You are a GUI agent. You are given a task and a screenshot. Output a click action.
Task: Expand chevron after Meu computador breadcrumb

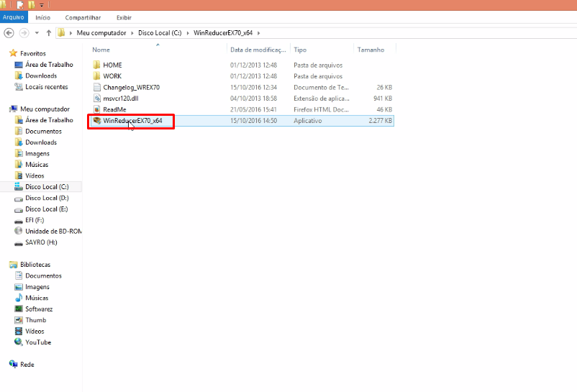132,33
